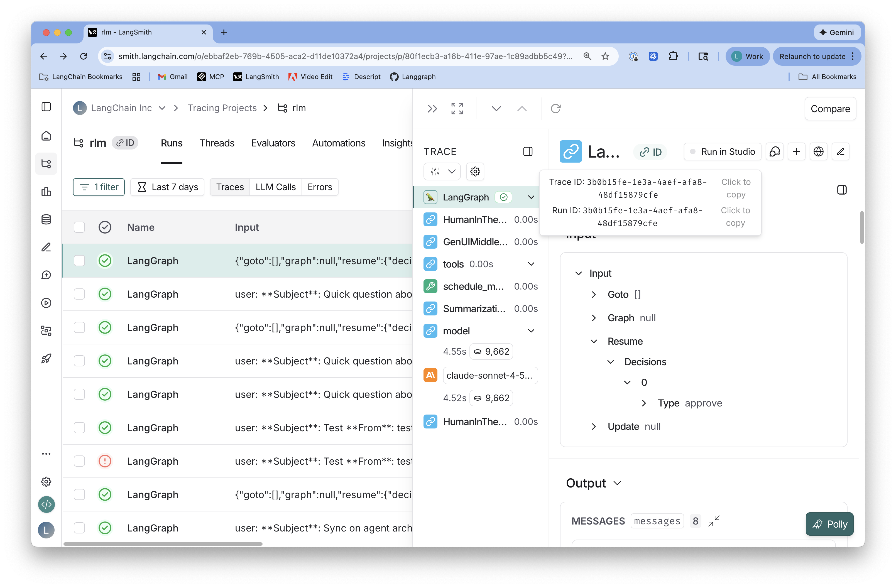This screenshot has width=896, height=588.
Task: Check the fourth LangGraph row checkbox
Action: [x=79, y=361]
